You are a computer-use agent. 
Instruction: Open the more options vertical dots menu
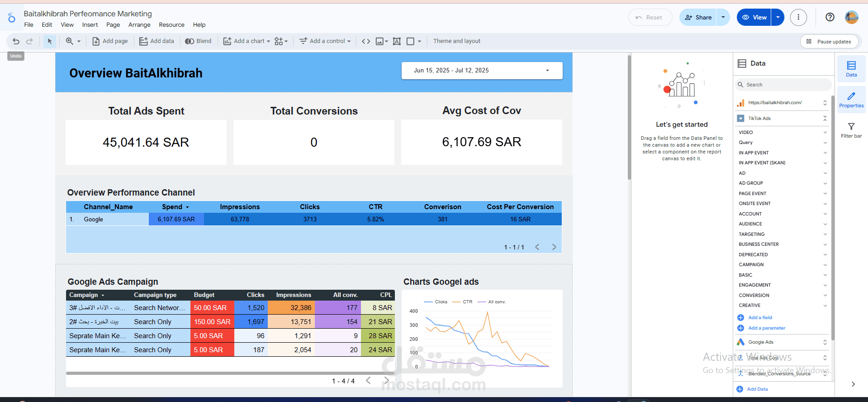798,17
